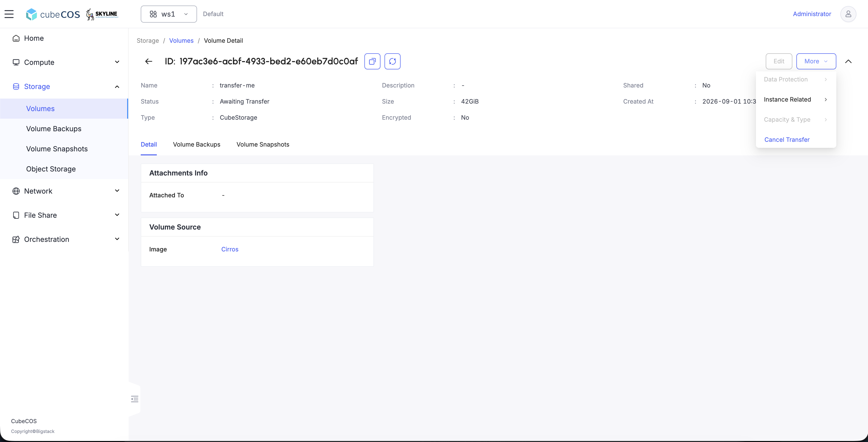Image resolution: width=868 pixels, height=442 pixels.
Task: Switch to the Volume Backups tab
Action: point(197,144)
